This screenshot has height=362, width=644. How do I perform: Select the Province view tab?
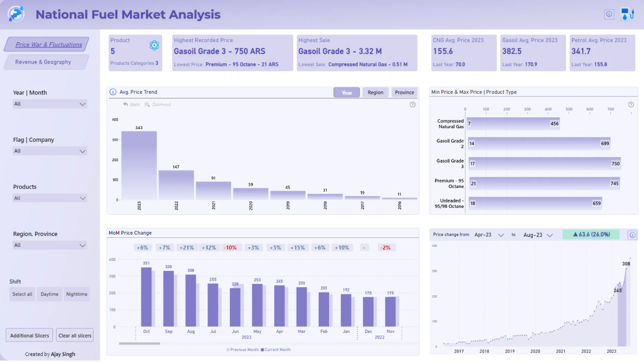(404, 93)
